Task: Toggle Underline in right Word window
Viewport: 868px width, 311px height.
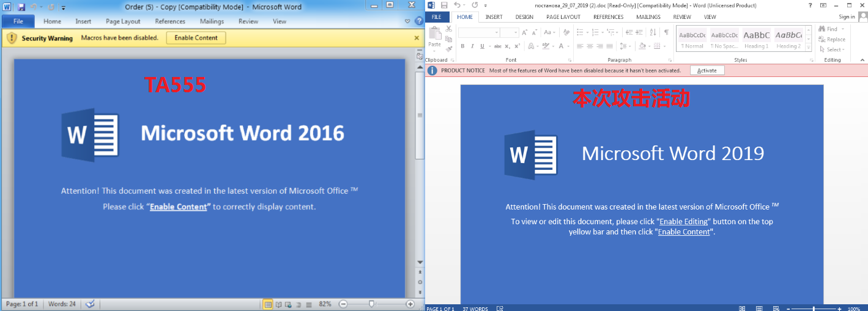Action: pyautogui.click(x=482, y=46)
